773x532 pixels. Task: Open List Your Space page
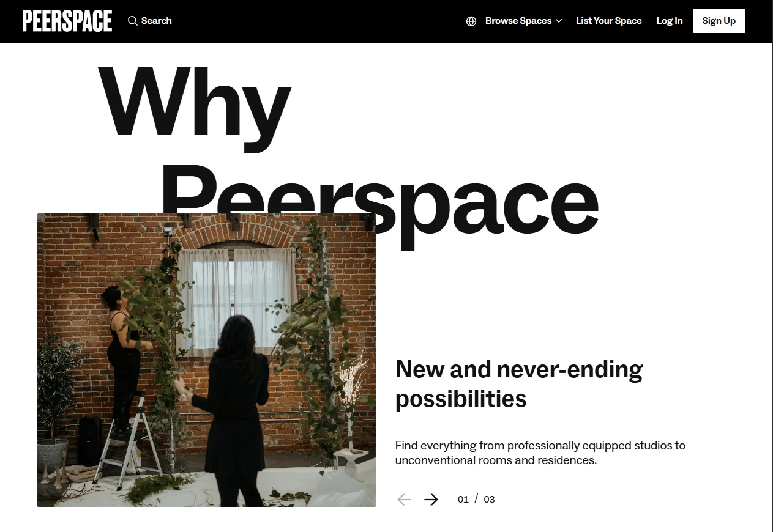coord(609,21)
